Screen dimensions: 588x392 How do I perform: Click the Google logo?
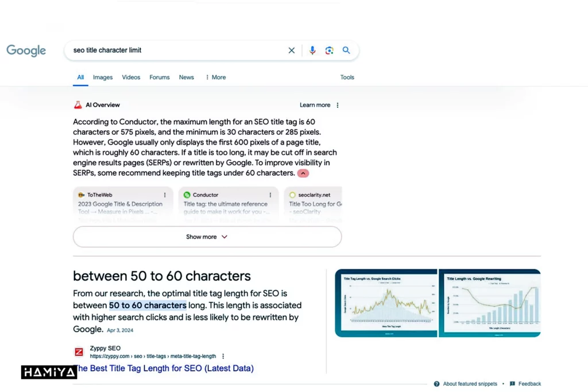(x=26, y=50)
